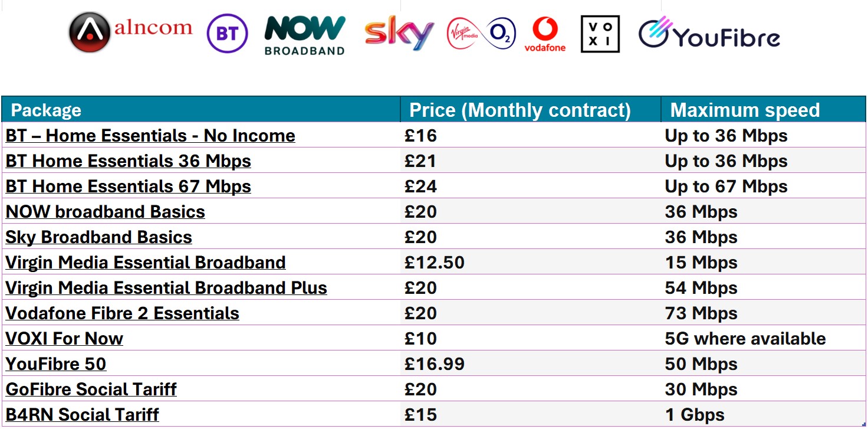Follow the BT Home Essentials 67 Mbps link
This screenshot has width=868, height=429.
[x=128, y=186]
